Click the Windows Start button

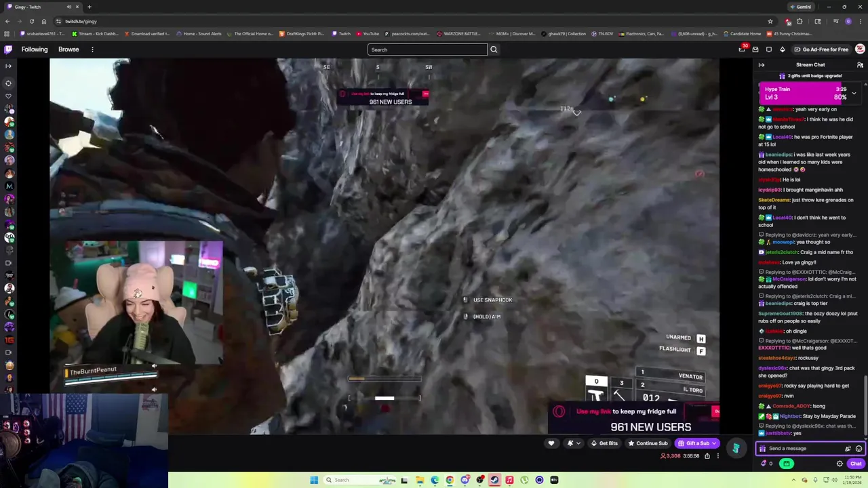(314, 480)
